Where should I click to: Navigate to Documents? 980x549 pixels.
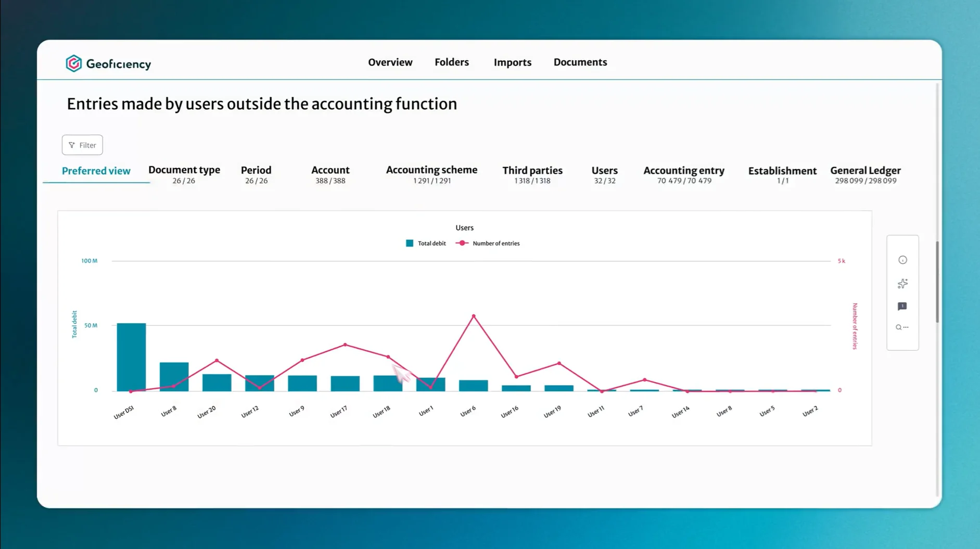click(x=580, y=62)
